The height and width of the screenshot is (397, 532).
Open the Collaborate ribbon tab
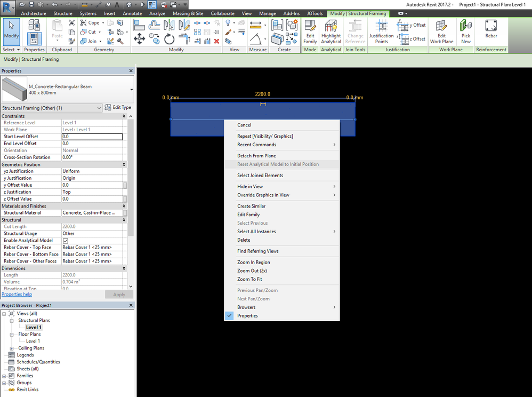tap(223, 13)
